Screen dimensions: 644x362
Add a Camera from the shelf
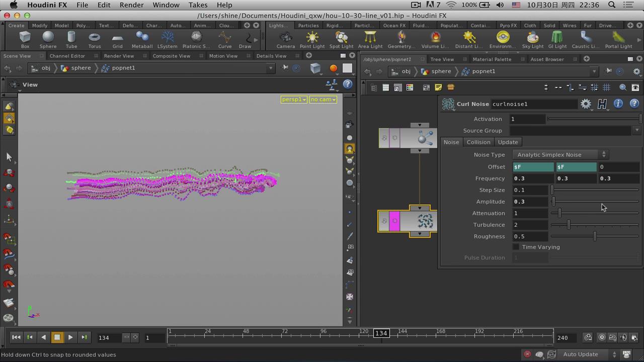(286, 39)
